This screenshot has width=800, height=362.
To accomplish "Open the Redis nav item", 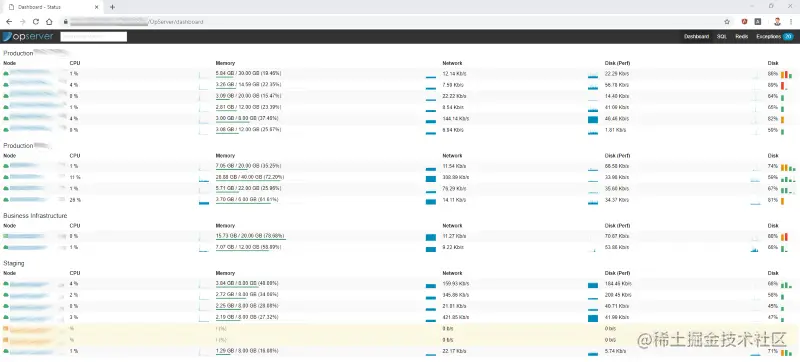I will coord(741,37).
